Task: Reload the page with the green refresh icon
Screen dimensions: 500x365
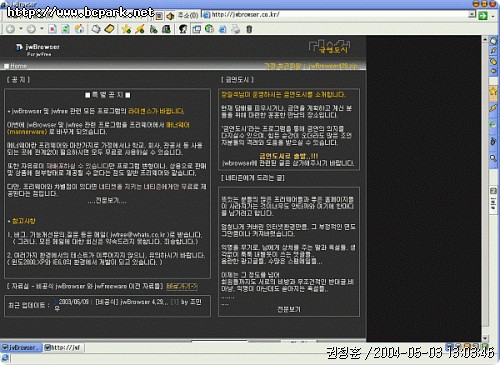Action: pyautogui.click(x=66, y=29)
